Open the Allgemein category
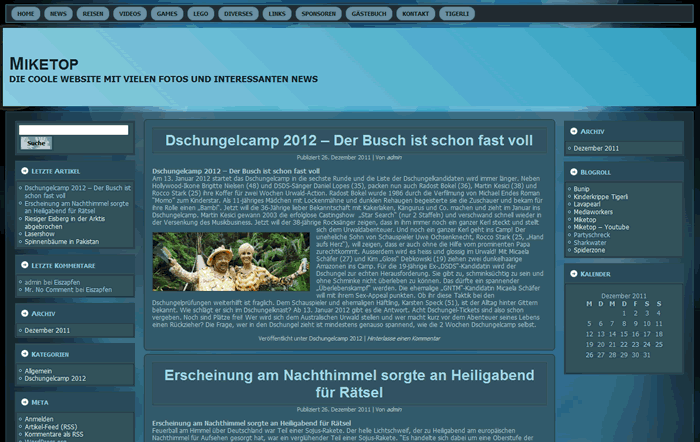 (x=38, y=371)
